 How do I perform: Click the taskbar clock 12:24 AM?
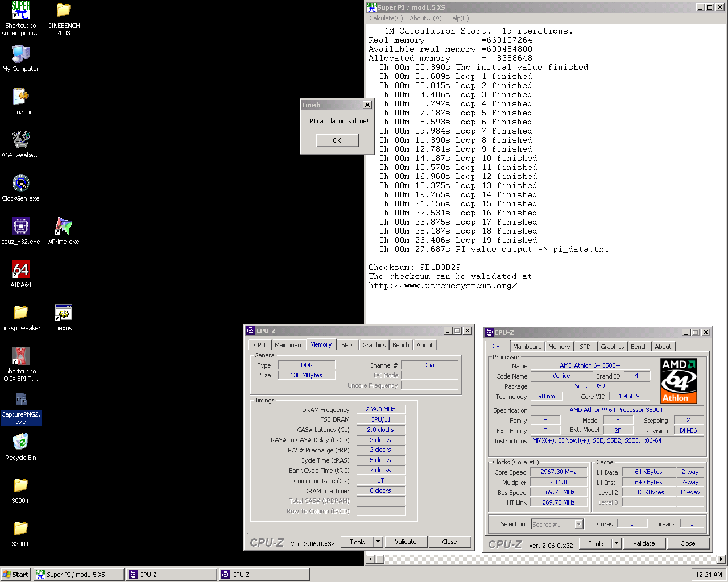click(x=709, y=575)
